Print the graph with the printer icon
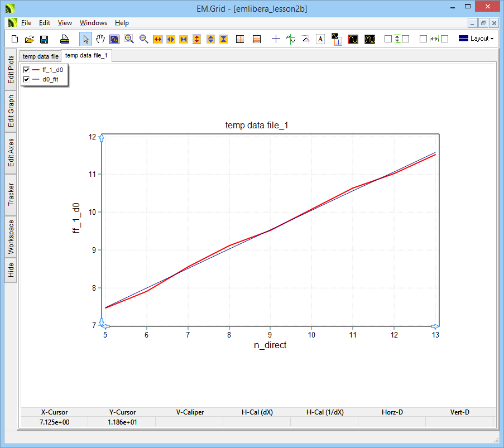Viewport: 504px width, 448px height. (65, 39)
